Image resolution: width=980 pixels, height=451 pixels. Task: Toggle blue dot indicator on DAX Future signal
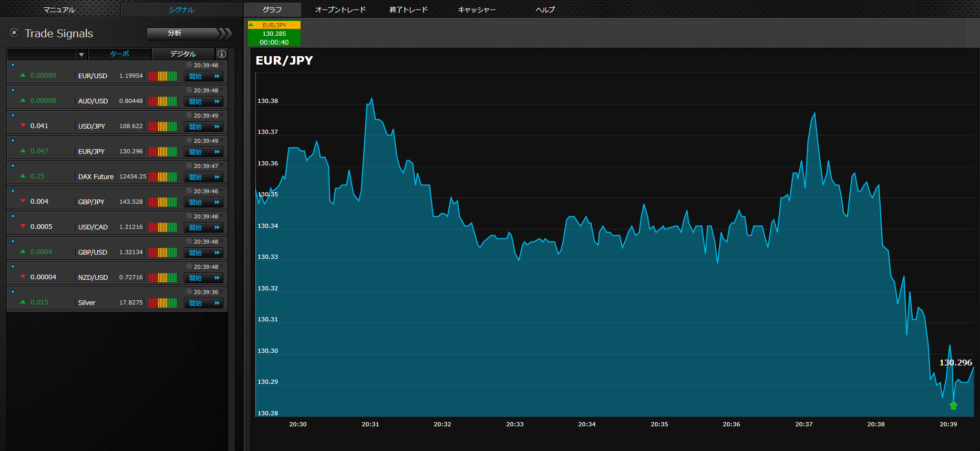click(x=13, y=166)
